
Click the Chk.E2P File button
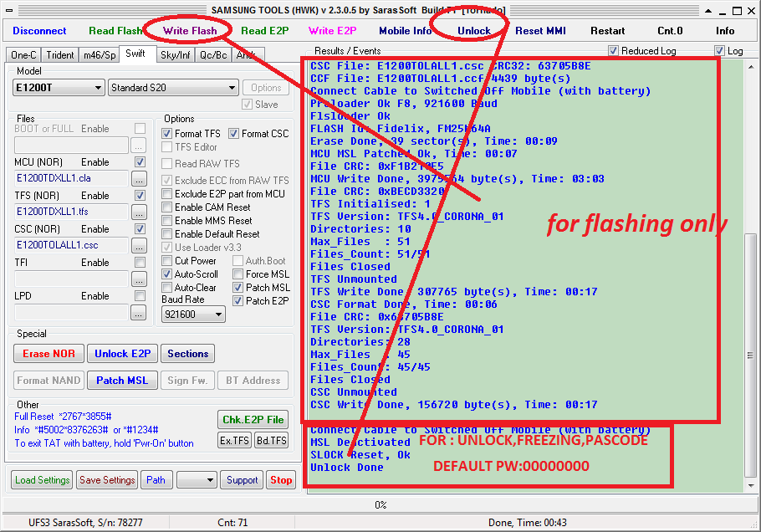click(x=253, y=420)
